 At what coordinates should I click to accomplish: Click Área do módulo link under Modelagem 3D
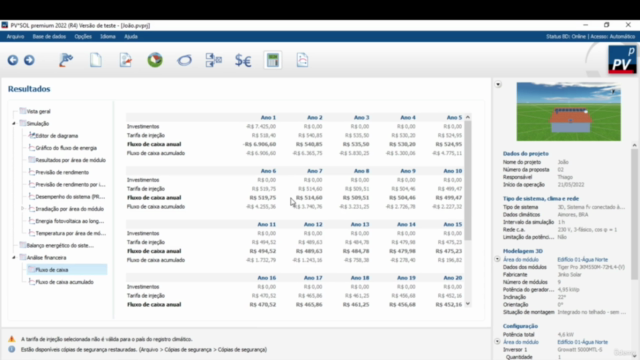click(x=520, y=260)
